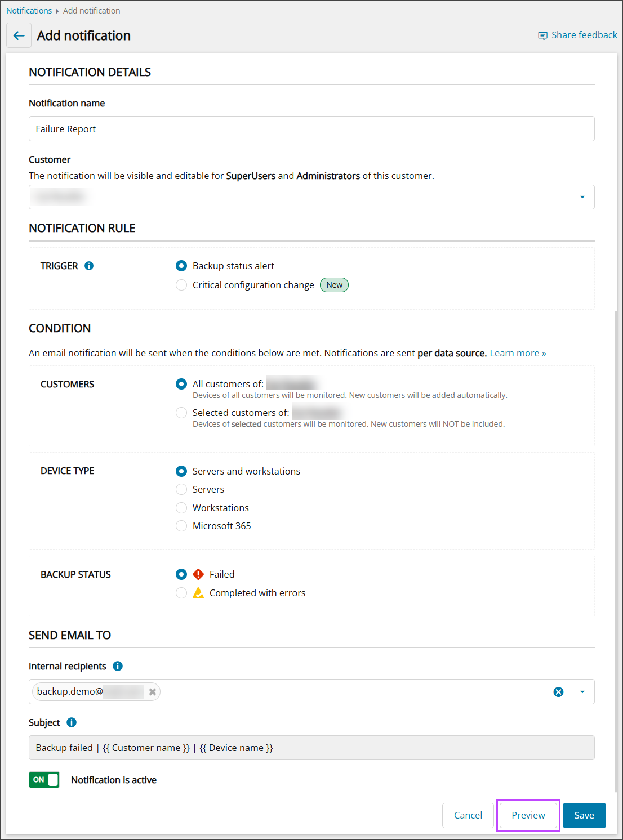Go to Notifications breadcrumb

click(x=29, y=11)
